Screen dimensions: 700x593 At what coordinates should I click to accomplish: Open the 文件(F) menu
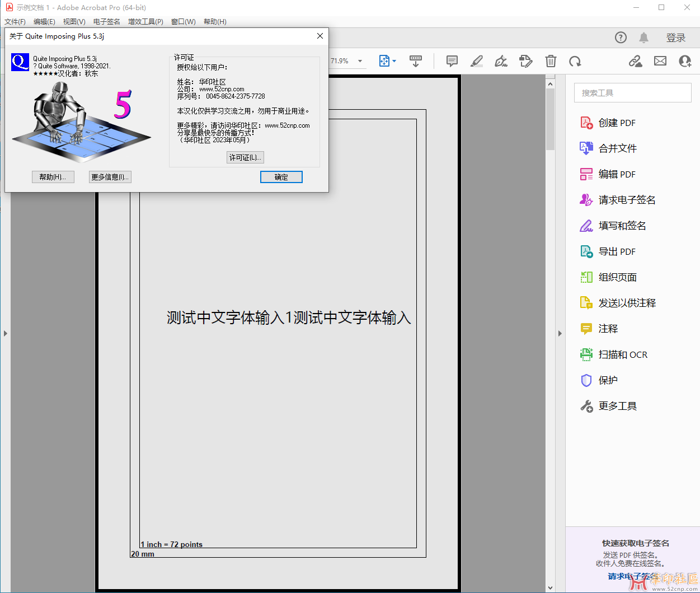pos(15,22)
